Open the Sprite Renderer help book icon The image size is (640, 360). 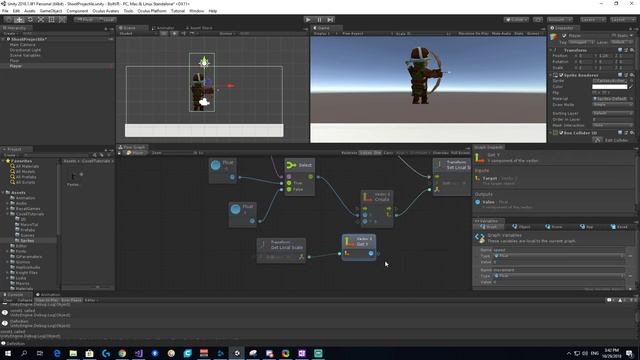point(620,75)
